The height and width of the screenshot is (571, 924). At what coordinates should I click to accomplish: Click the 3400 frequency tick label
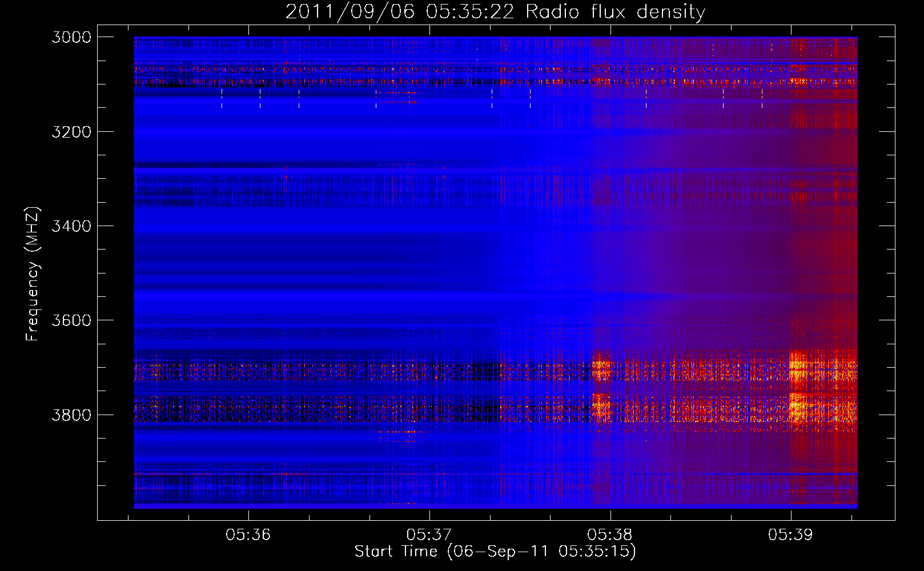tap(71, 226)
